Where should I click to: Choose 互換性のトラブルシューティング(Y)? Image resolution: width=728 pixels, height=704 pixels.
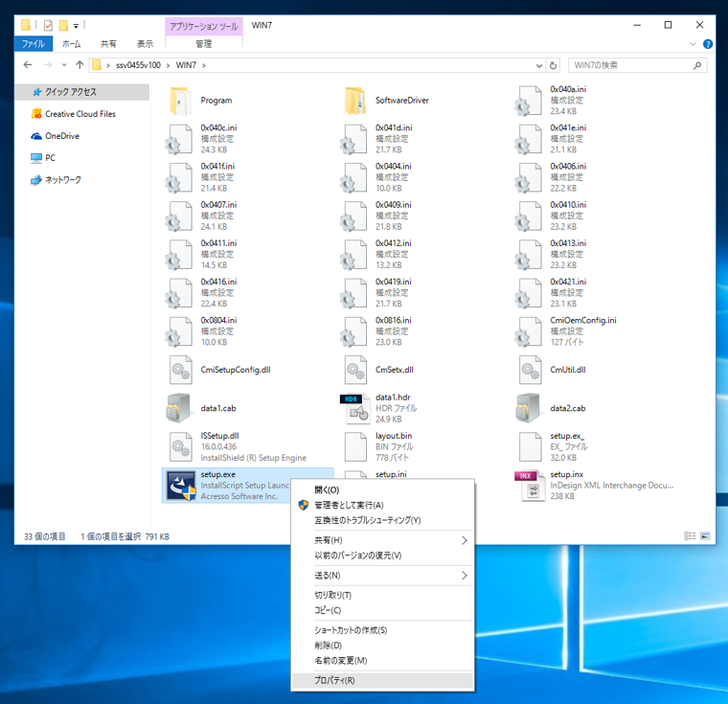coord(382,520)
